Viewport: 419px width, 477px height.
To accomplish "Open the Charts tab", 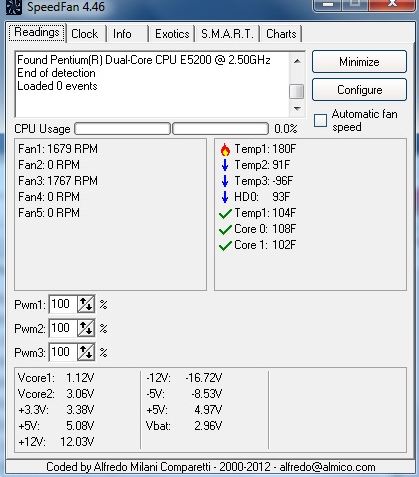I will click(281, 34).
